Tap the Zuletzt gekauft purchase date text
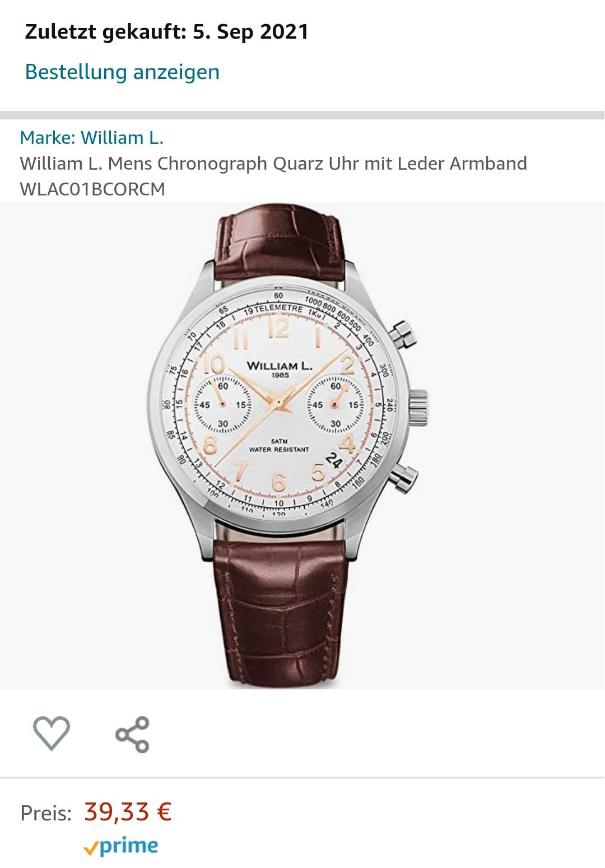 pos(166,32)
